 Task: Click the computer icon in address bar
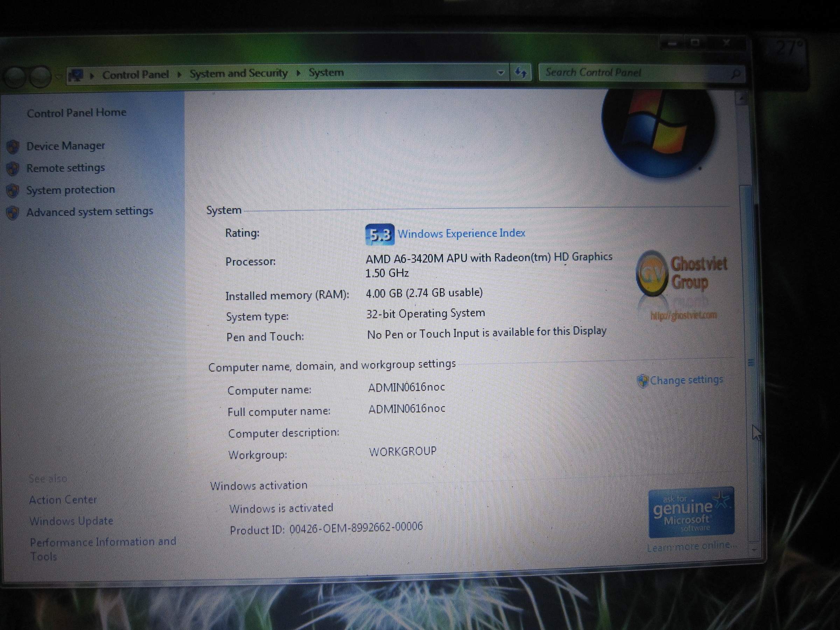pyautogui.click(x=76, y=75)
